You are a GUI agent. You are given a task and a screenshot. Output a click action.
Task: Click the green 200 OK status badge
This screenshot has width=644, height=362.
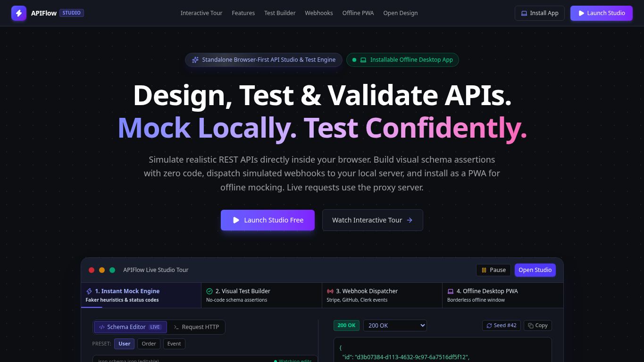tap(347, 325)
